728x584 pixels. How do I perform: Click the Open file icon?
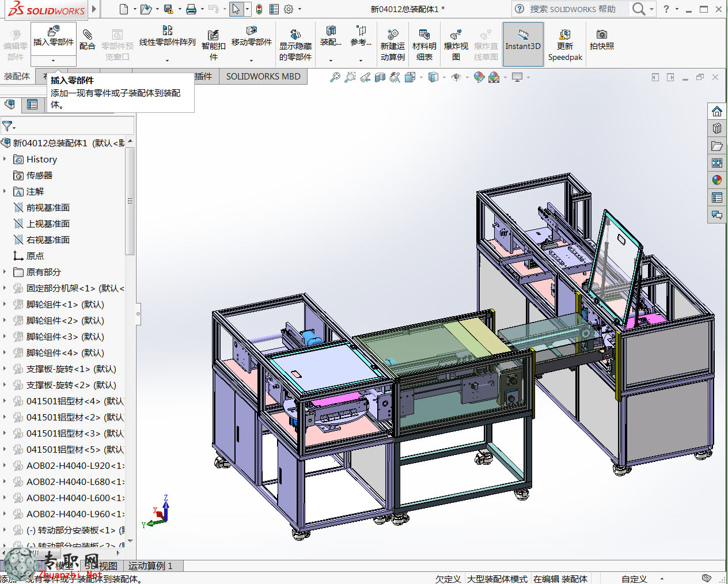(146, 9)
